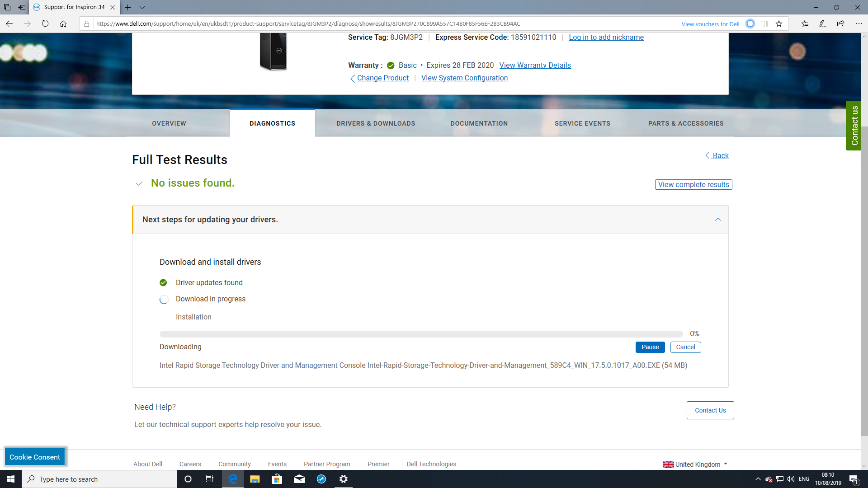Click the browser refresh icon
Image resolution: width=868 pixels, height=488 pixels.
(45, 23)
